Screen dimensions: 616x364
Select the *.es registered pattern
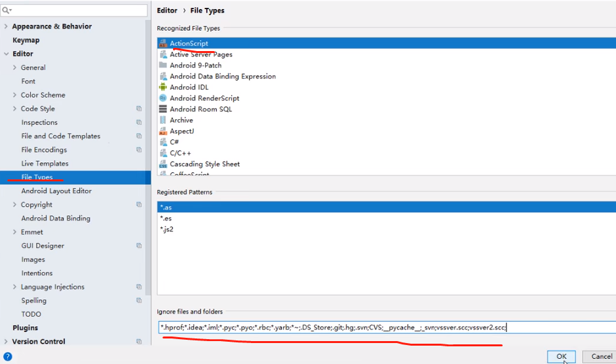tap(387, 218)
